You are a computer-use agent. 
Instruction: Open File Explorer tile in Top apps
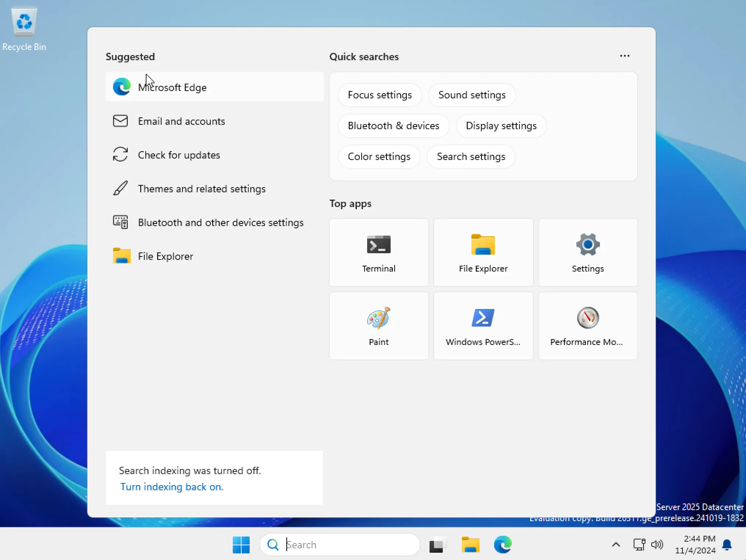[483, 252]
